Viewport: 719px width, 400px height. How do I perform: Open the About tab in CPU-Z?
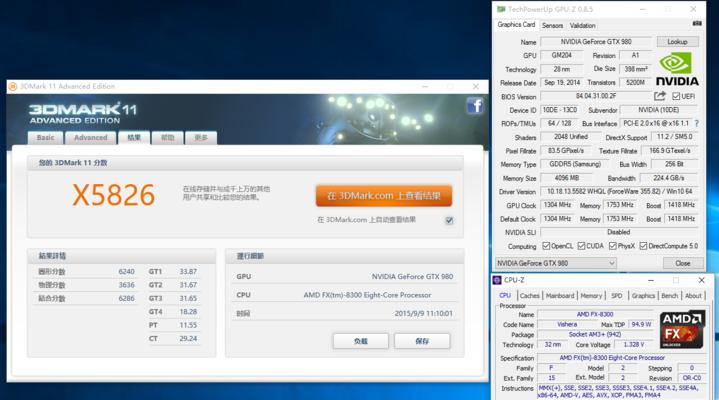pyautogui.click(x=693, y=296)
